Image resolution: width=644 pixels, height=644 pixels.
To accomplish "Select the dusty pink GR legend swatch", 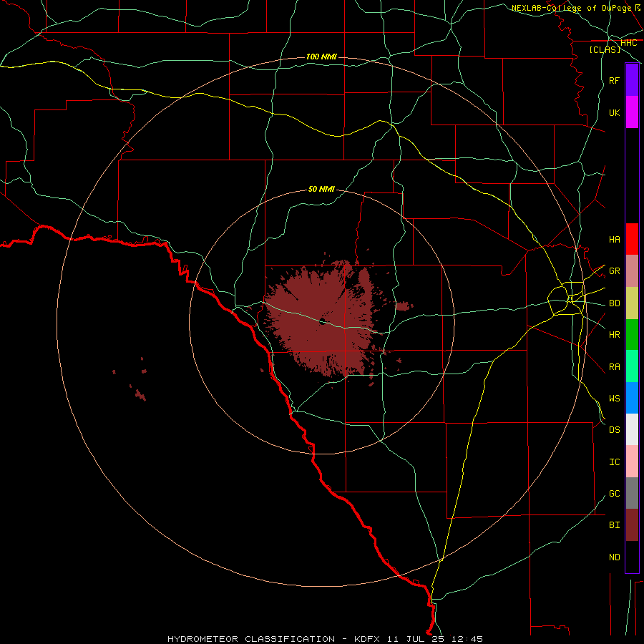I will point(632,271).
